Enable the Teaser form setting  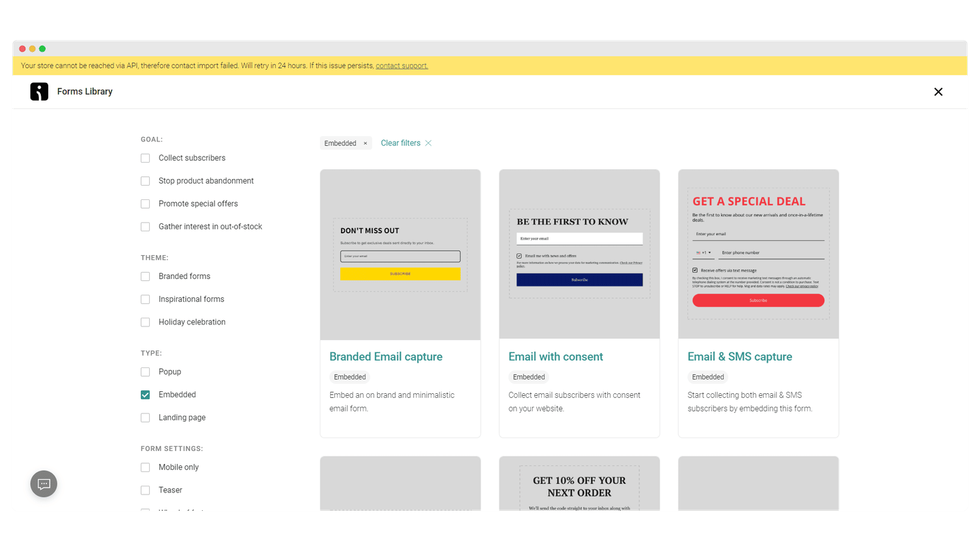tap(145, 490)
